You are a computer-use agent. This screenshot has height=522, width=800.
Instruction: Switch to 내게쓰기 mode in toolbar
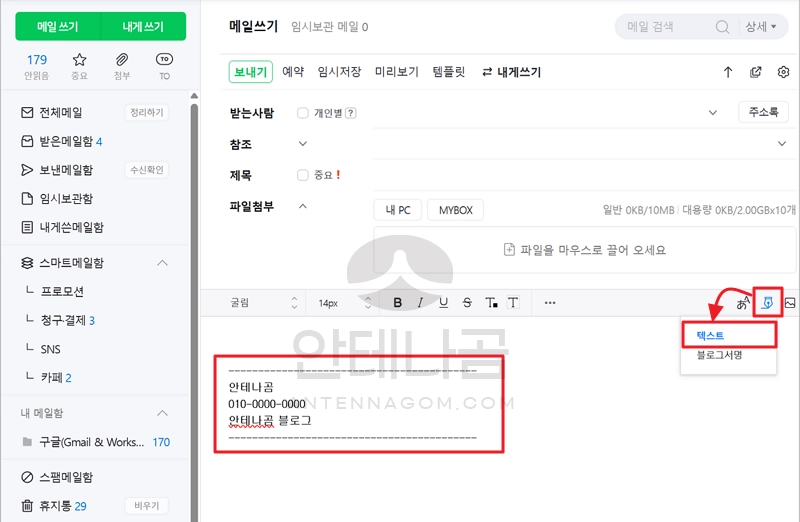tap(511, 72)
